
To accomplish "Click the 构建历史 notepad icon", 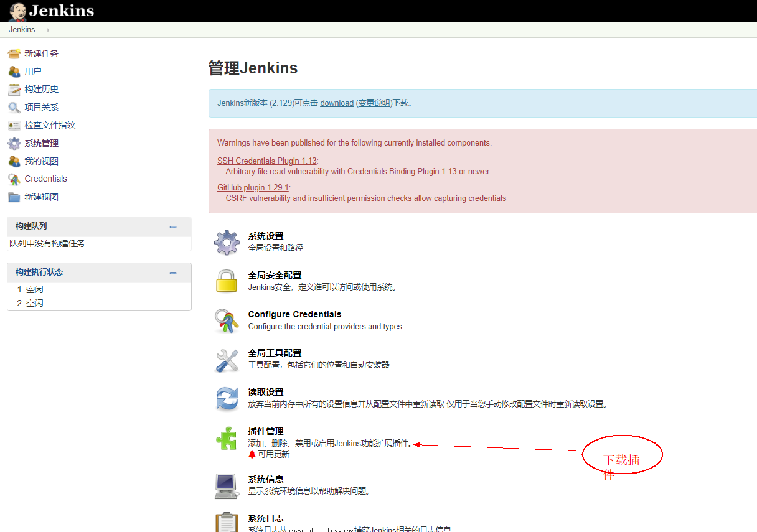I will tap(14, 90).
